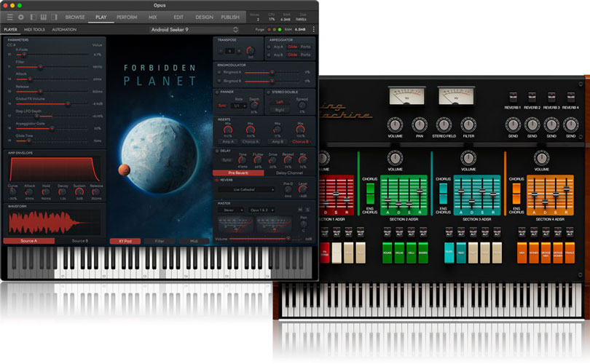
Task: Click the String Machine Filter knob
Action: click(x=468, y=124)
